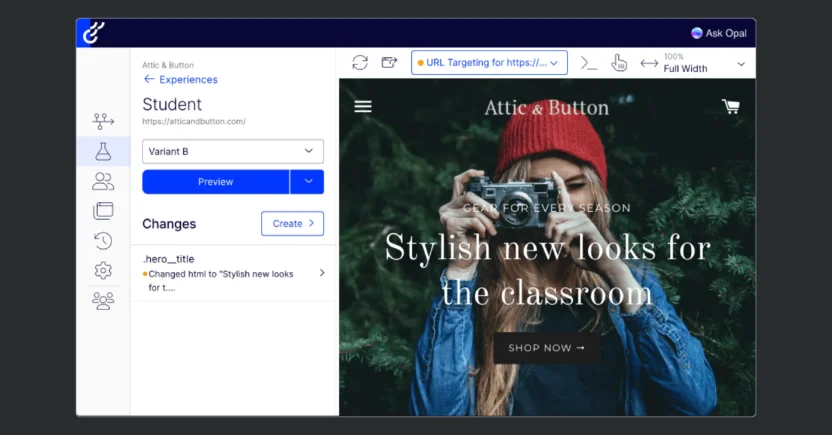
Task: Open the audiences people sidebar icon
Action: 103,181
